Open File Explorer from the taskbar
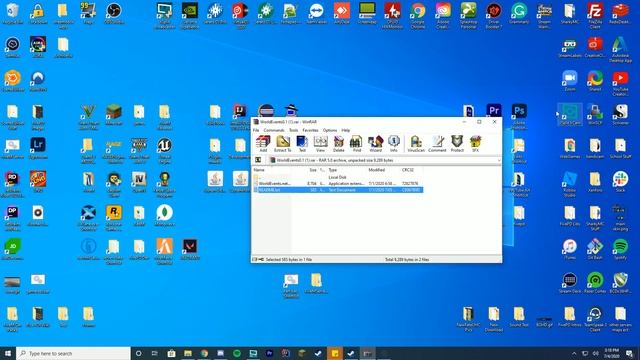Viewport: 640px width, 360px height. coord(187,353)
